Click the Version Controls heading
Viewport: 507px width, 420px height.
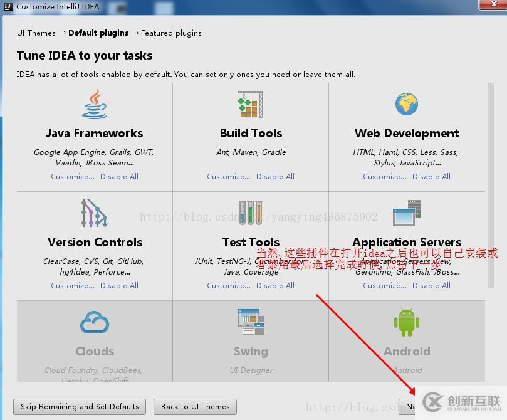pyautogui.click(x=95, y=242)
